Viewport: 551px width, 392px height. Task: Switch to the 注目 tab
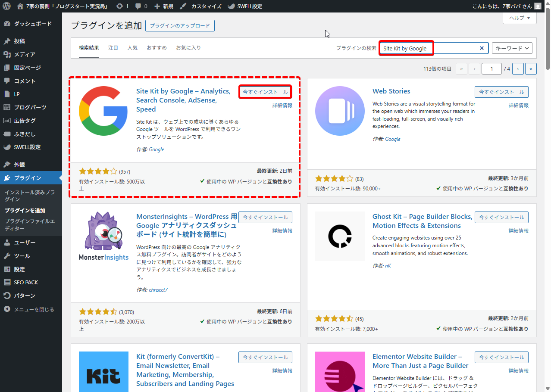[x=113, y=48]
